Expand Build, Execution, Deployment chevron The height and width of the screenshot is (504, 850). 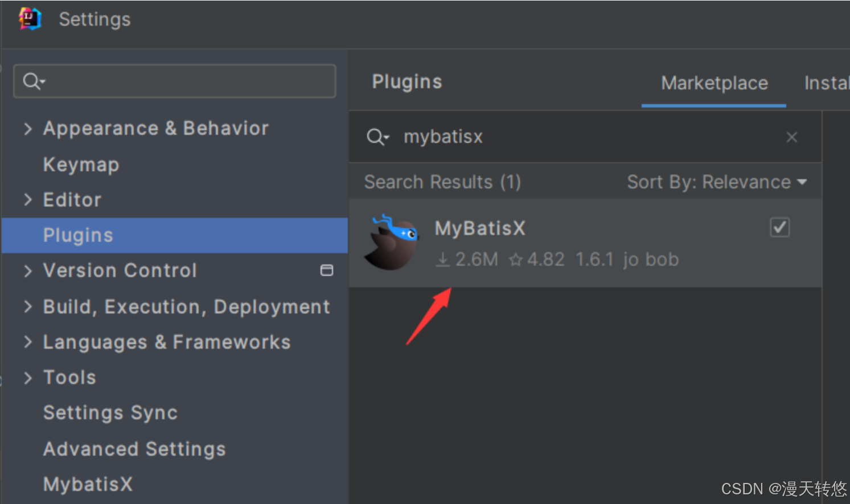(x=28, y=307)
